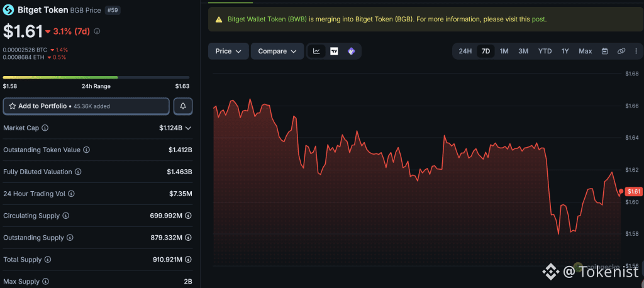Open the Compare dropdown
This screenshot has height=288, width=644.
tap(277, 51)
